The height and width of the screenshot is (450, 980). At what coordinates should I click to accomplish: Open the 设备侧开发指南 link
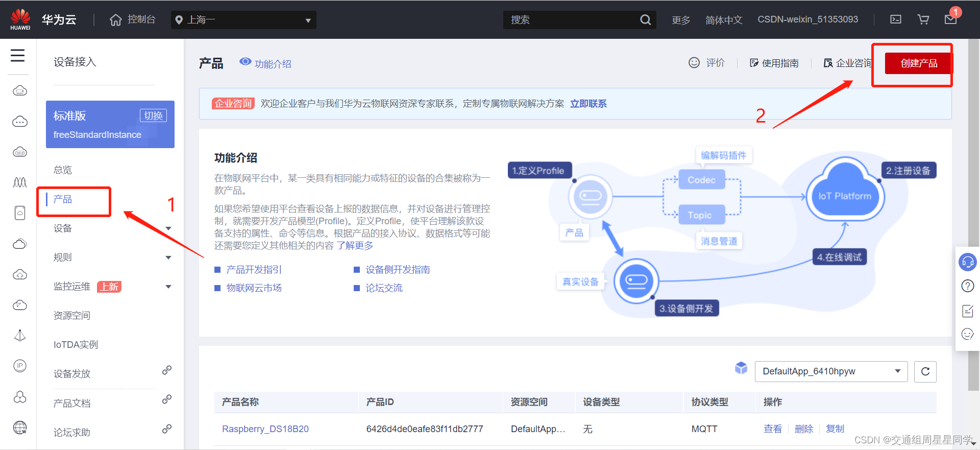[398, 270]
